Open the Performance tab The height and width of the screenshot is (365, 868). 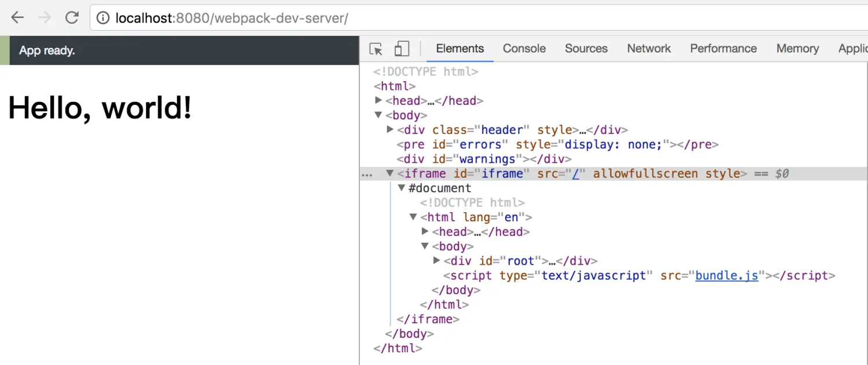723,49
